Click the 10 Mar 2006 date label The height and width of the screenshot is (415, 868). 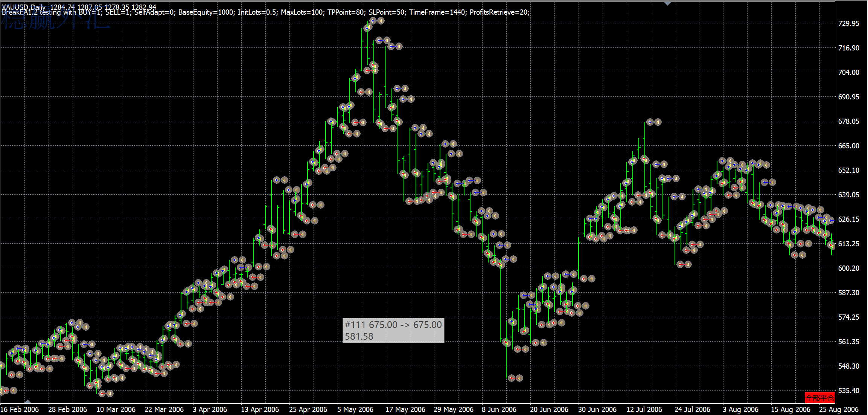pos(116,409)
